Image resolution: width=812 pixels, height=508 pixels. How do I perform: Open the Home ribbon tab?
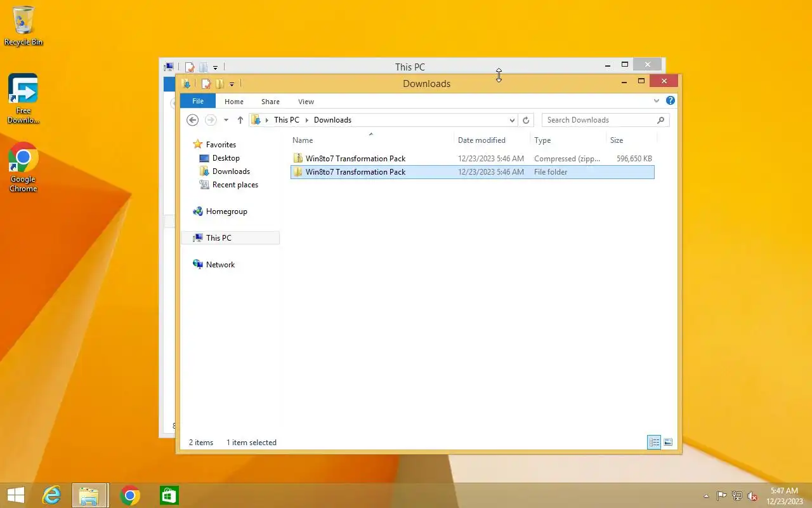tap(233, 102)
